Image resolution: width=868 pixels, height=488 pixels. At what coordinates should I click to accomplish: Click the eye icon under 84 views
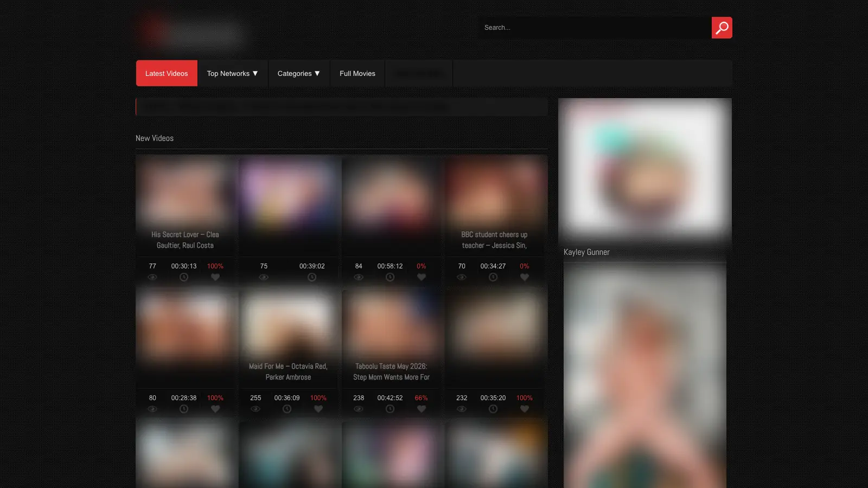click(x=359, y=277)
